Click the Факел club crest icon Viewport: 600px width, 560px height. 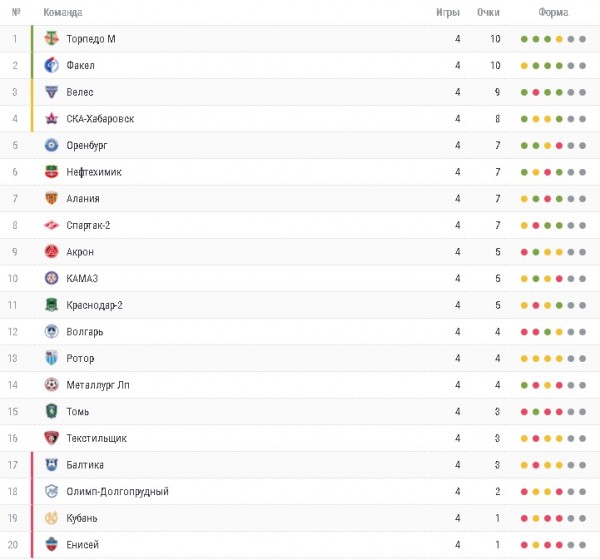click(x=52, y=65)
